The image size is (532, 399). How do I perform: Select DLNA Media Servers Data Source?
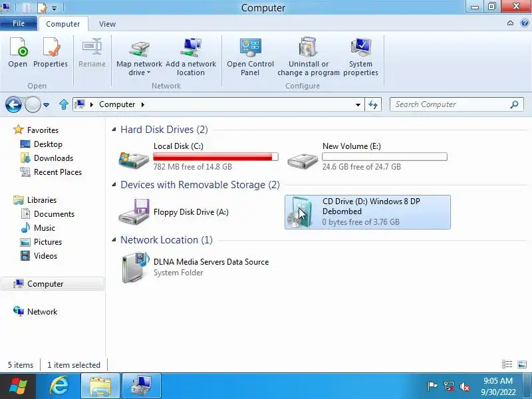click(x=196, y=267)
